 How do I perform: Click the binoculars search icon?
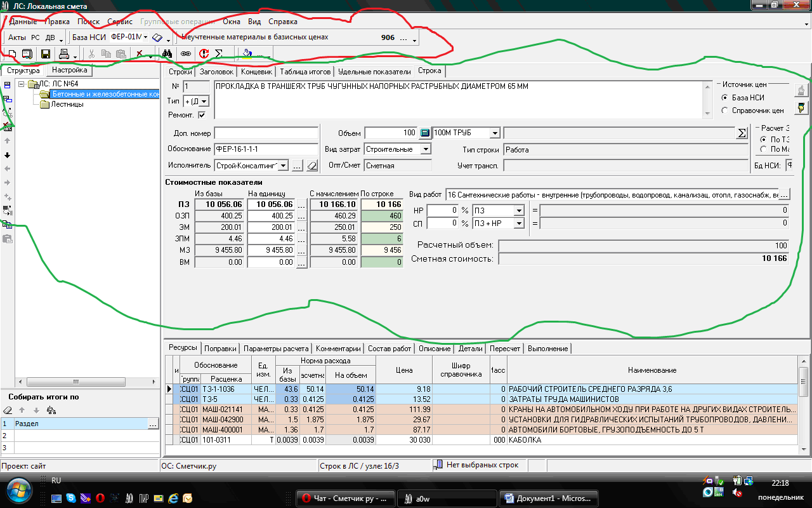[x=167, y=54]
